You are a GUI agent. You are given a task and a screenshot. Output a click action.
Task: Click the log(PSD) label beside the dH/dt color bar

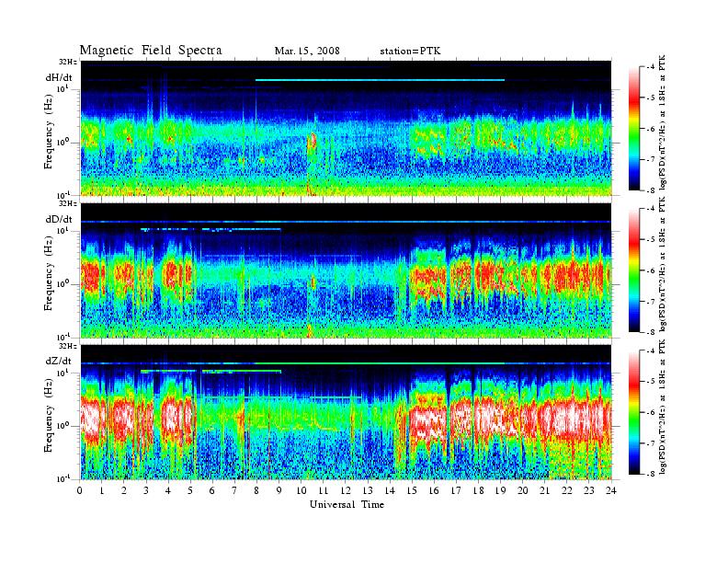tap(663, 122)
